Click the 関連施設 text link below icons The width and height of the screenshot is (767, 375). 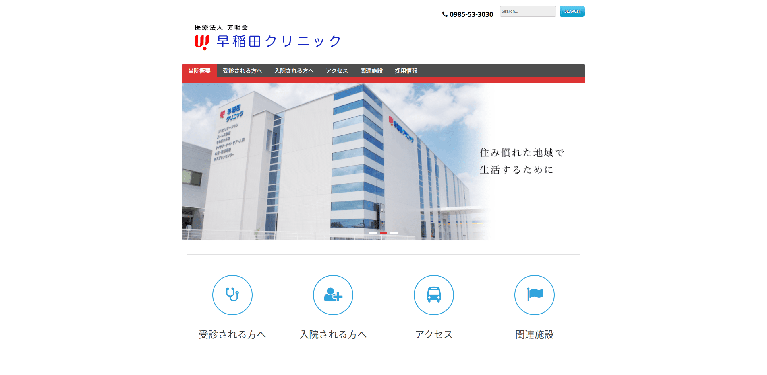535,334
